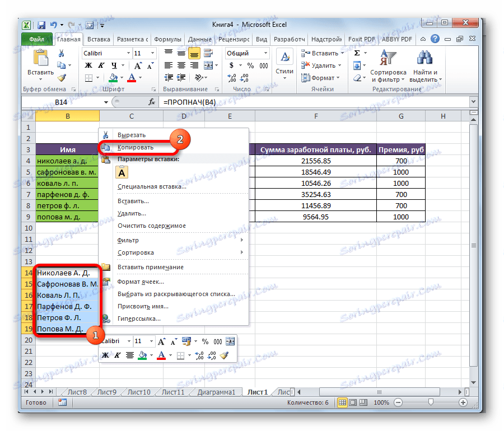Viewport: 504px width, 431px height.
Task: Choose Вырезать from context menu
Action: pyautogui.click(x=174, y=135)
